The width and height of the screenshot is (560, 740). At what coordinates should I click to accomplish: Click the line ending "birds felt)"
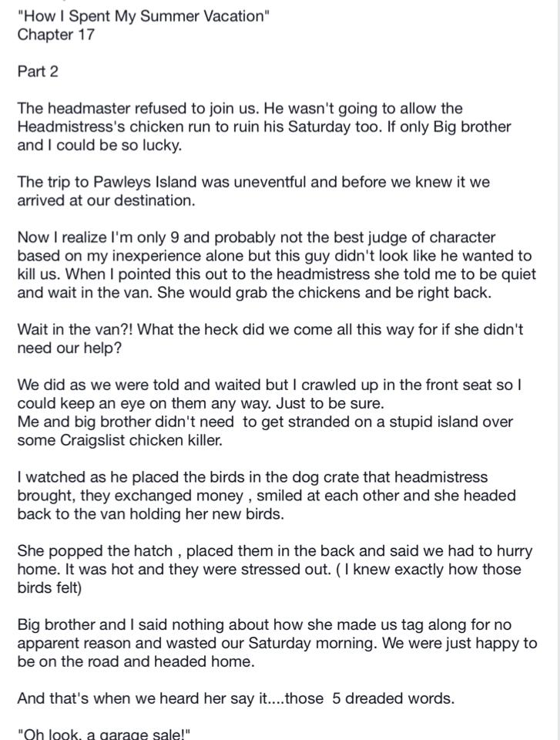tap(49, 587)
